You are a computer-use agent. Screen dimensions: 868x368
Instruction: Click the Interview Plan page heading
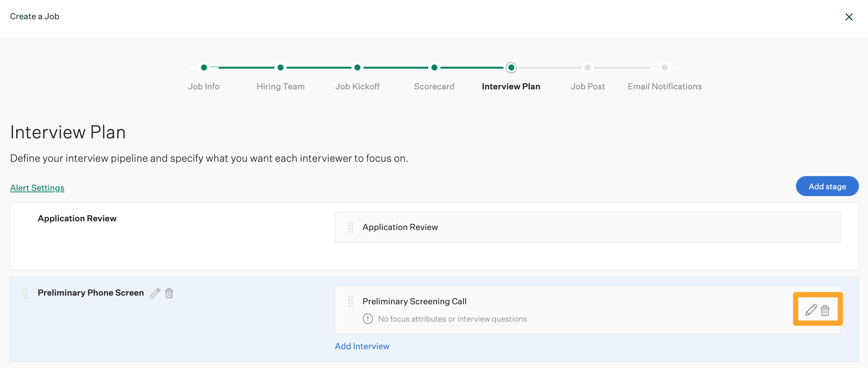coord(68,132)
